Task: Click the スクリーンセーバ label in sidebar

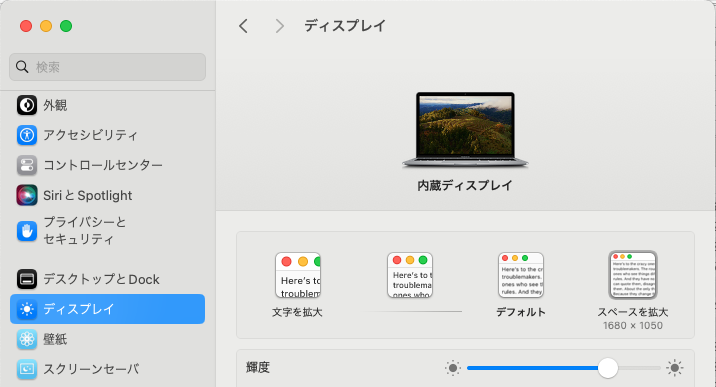Action: [91, 369]
